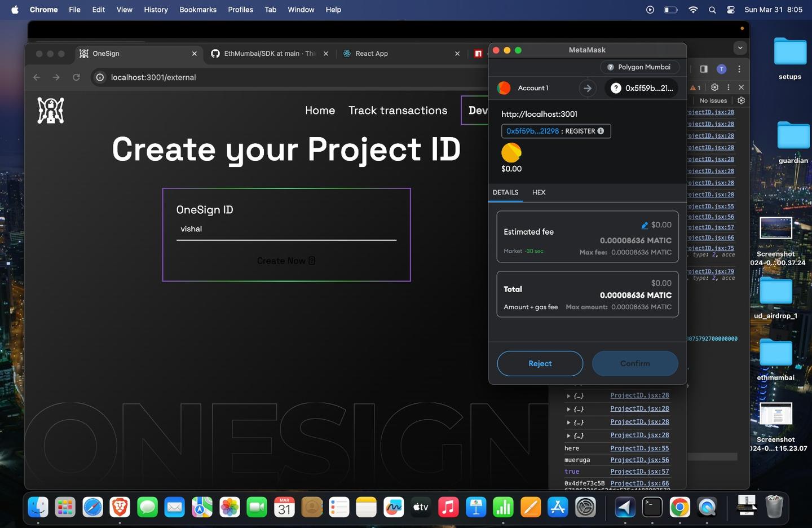This screenshot has height=528, width=812.
Task: Open contract address 0x5f59b...21298 link
Action: pyautogui.click(x=532, y=131)
